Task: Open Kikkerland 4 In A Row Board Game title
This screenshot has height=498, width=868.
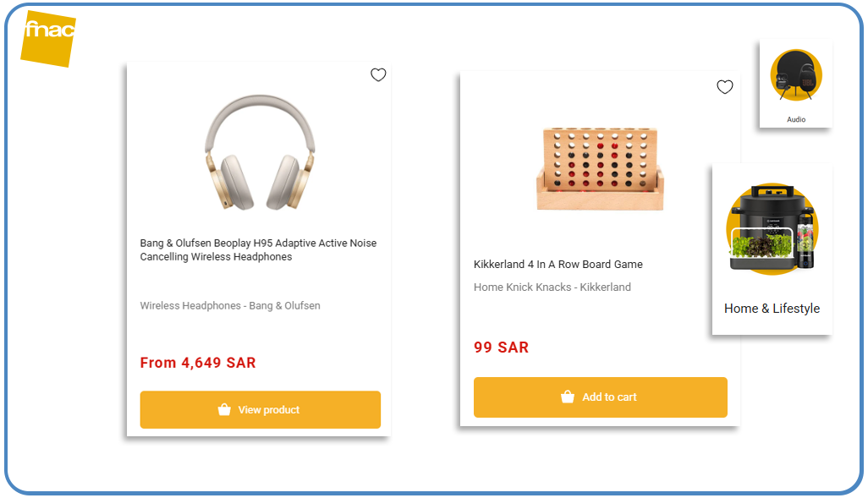Action: tap(558, 265)
